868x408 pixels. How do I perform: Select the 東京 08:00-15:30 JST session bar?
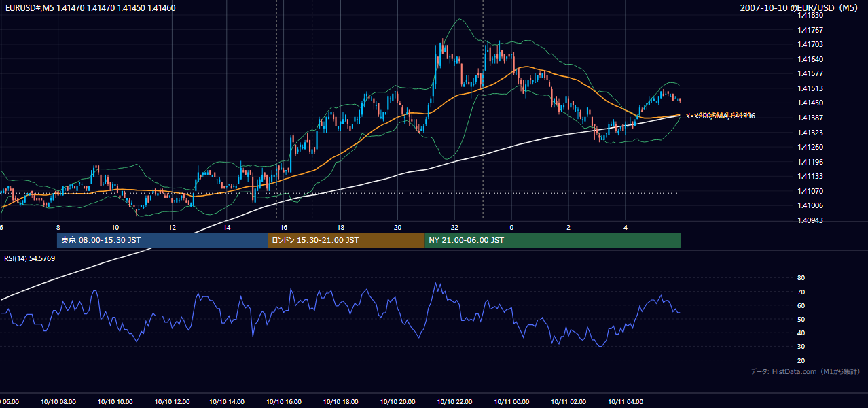(x=163, y=240)
